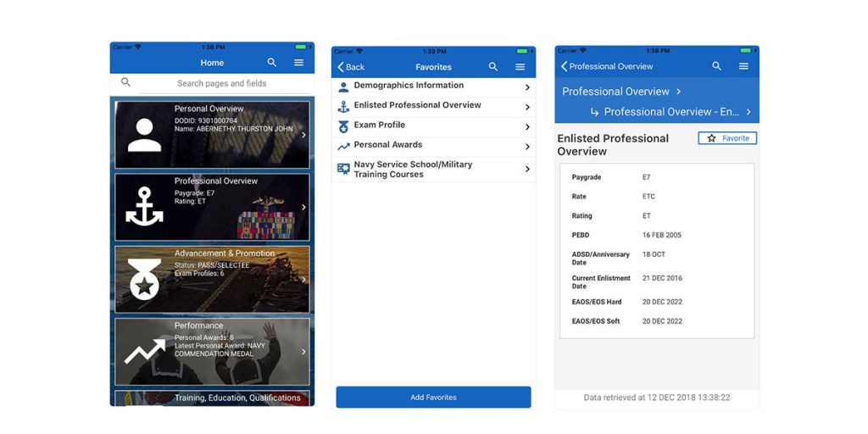This screenshot has width=868, height=434.
Task: Expand Exam Profile row chevron
Action: tap(527, 127)
